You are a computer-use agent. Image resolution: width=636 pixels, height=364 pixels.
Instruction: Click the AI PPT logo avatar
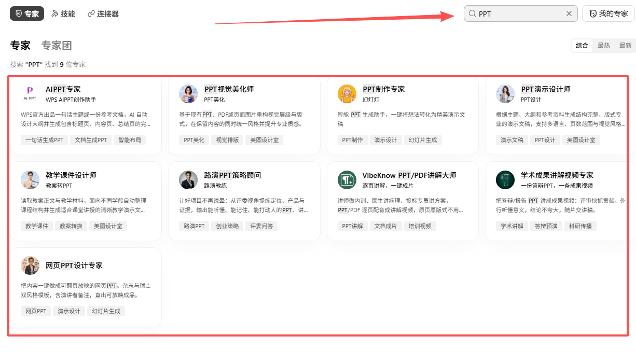click(x=30, y=94)
